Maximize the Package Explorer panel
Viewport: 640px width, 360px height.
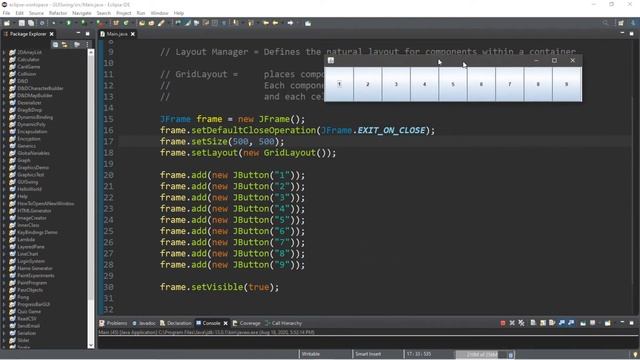point(87,33)
